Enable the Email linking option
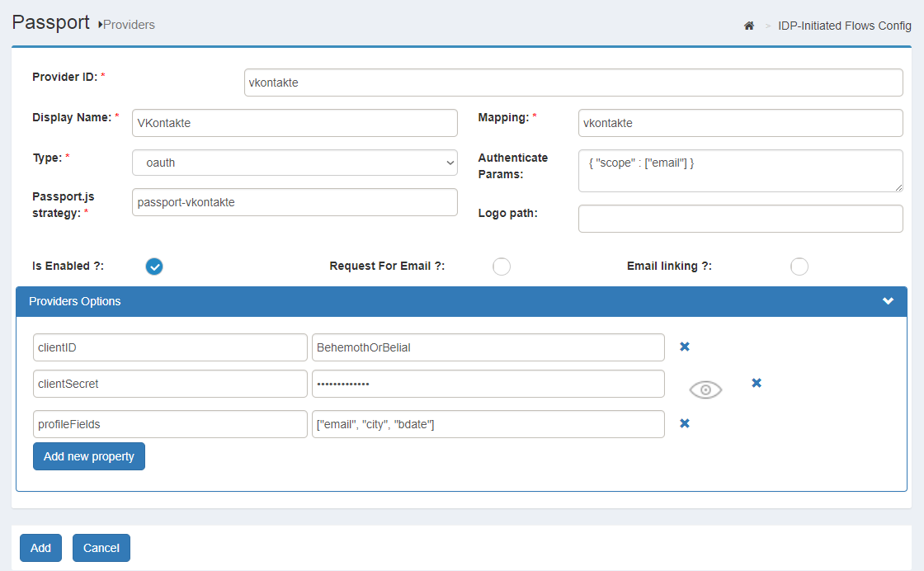Screen dimensions: 924x571 click(799, 267)
